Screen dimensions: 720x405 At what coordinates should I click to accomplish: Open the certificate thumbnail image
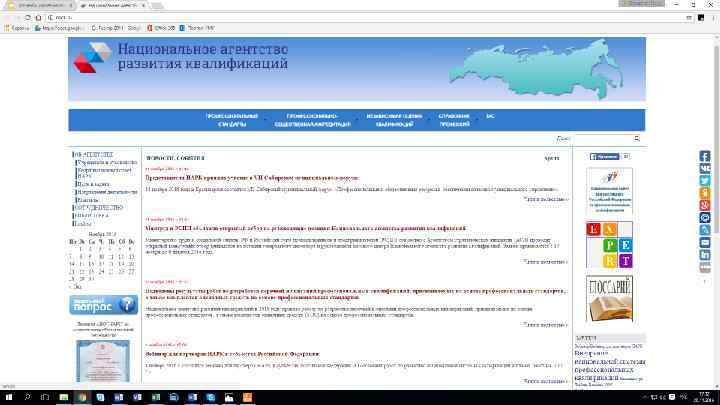point(103,361)
